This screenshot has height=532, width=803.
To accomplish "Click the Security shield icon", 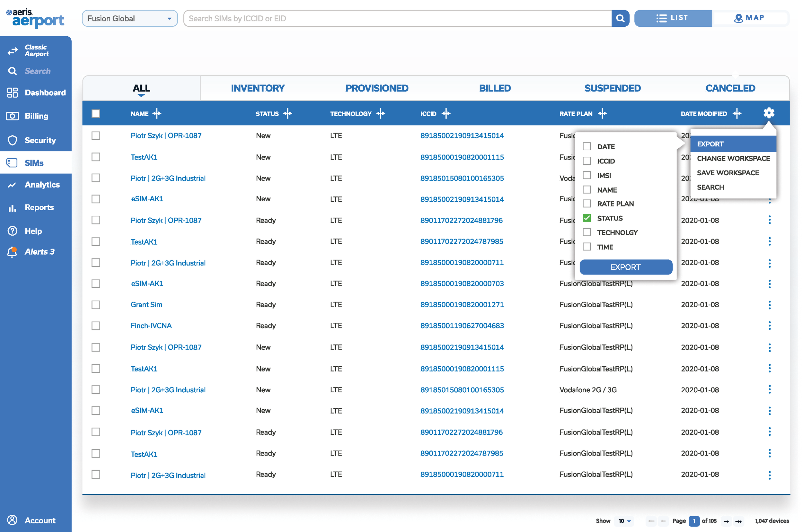I will 13,140.
